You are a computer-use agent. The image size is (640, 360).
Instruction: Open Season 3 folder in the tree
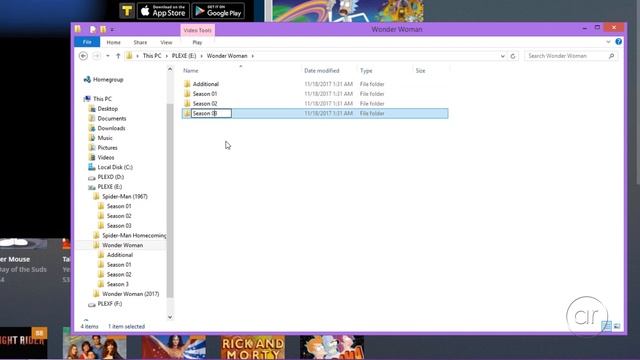[x=118, y=284]
